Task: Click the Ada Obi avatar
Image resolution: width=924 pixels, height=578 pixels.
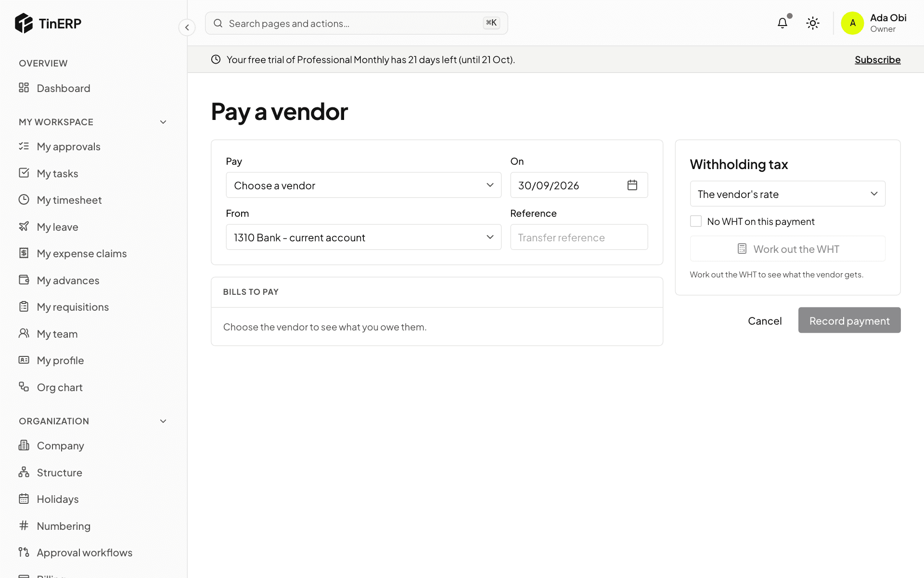Action: [x=853, y=23]
